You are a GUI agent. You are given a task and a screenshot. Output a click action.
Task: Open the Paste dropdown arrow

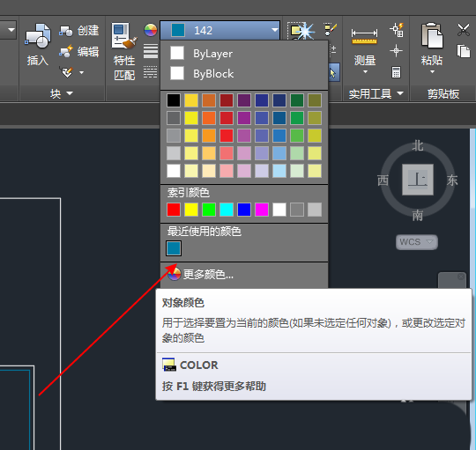(432, 72)
